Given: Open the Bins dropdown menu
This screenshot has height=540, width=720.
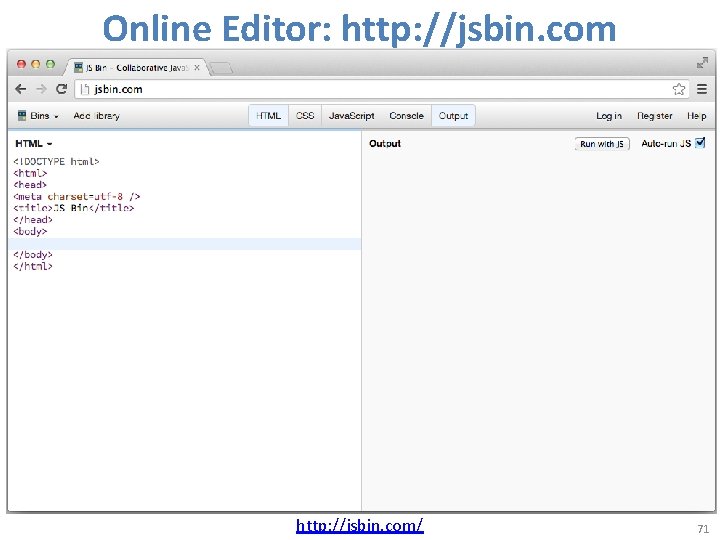Looking at the screenshot, I should click(x=38, y=116).
